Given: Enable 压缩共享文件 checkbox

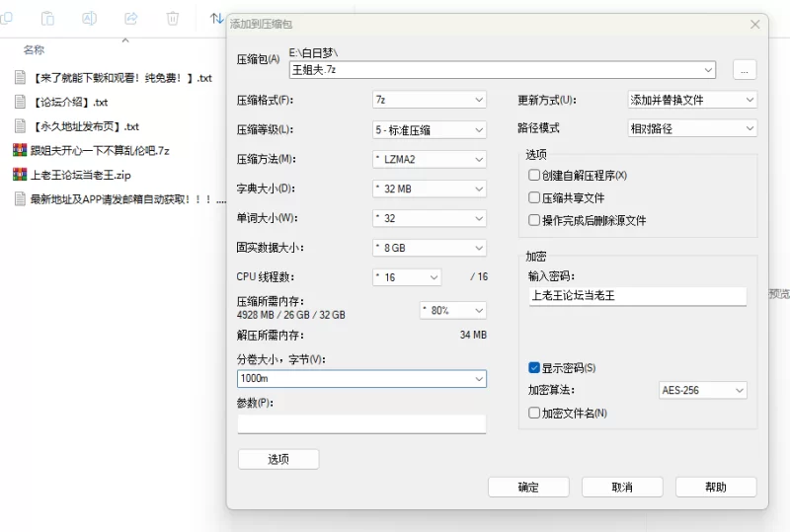Looking at the screenshot, I should [x=534, y=197].
